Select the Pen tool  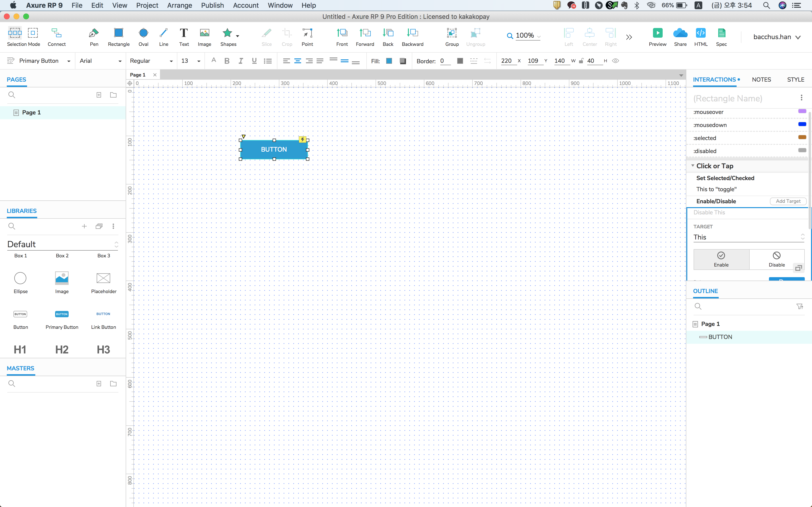[x=94, y=33]
